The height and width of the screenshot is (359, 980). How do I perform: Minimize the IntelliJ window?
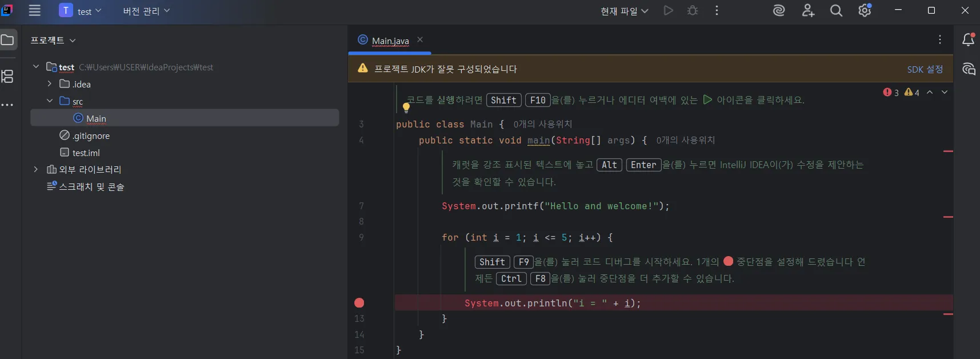898,10
